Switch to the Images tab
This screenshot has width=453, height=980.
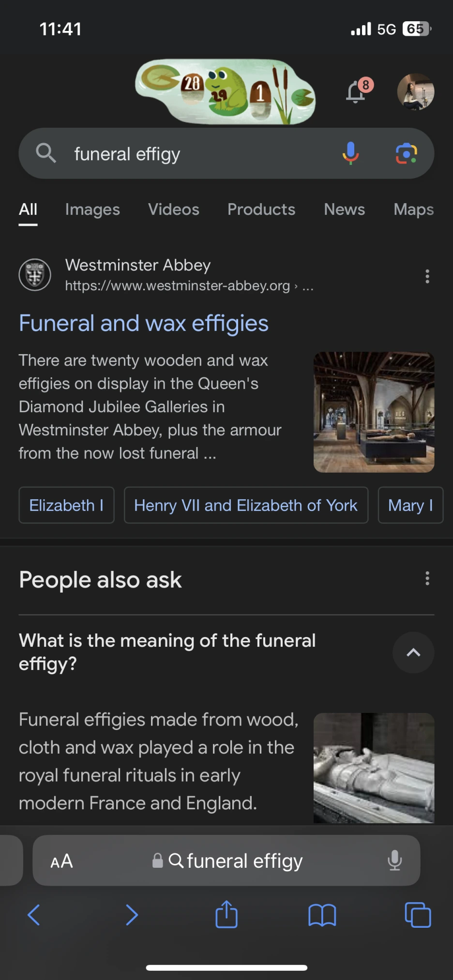click(92, 209)
